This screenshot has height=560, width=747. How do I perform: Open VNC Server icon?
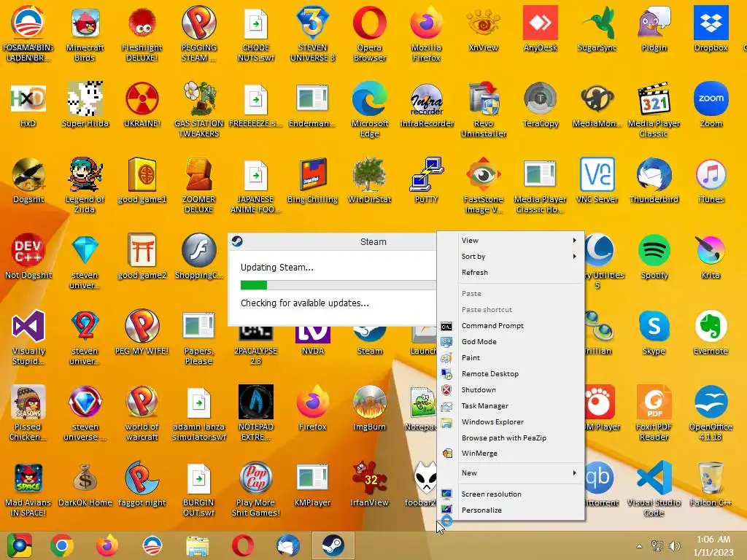(597, 181)
